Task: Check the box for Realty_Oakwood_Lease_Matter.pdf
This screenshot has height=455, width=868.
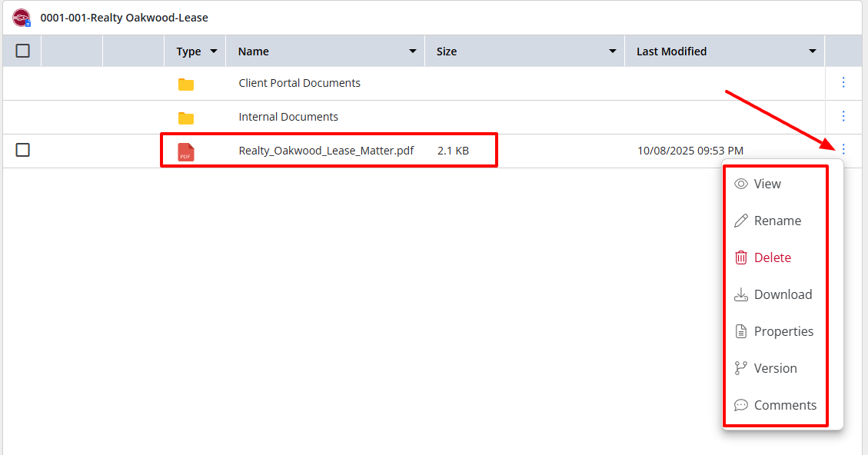Action: click(22, 150)
